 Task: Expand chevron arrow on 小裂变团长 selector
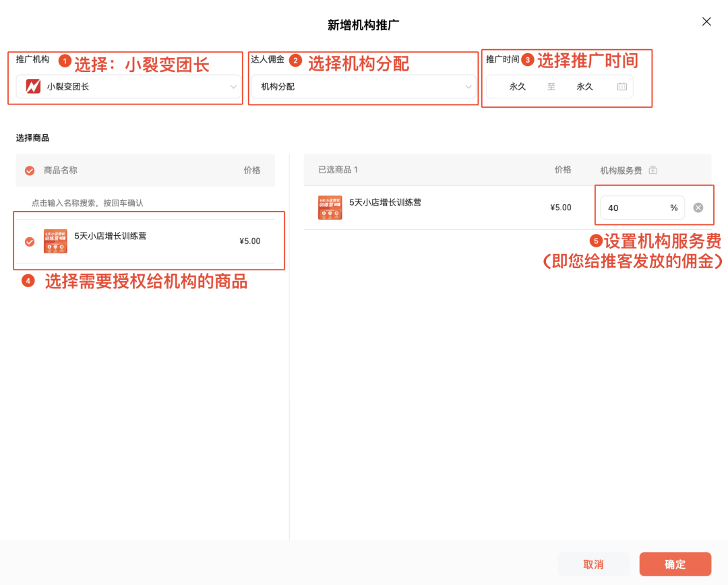pos(233,86)
